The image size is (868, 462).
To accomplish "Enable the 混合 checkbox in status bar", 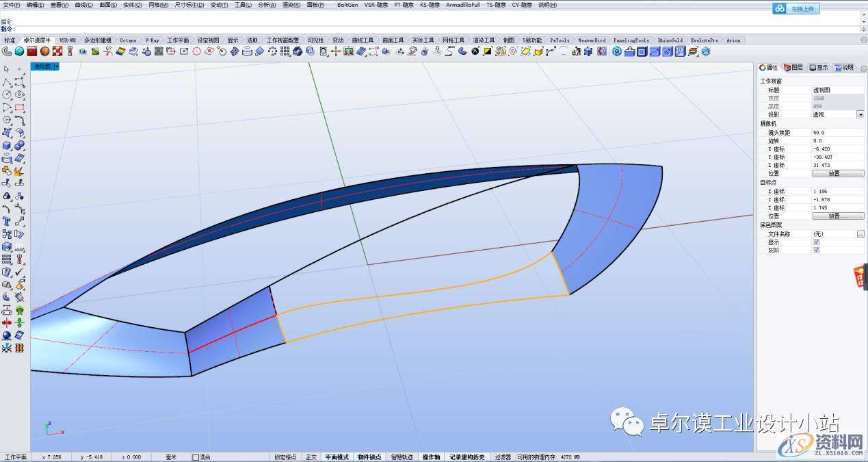I will 196,457.
